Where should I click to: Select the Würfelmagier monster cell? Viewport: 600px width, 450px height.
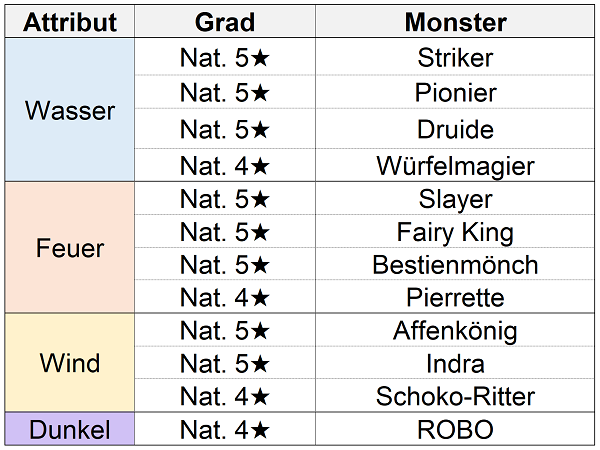click(x=455, y=165)
